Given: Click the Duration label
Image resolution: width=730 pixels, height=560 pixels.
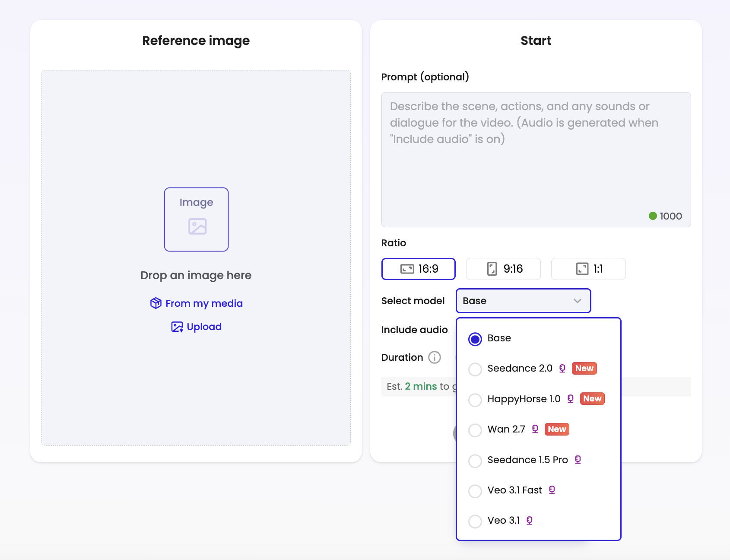Looking at the screenshot, I should point(402,357).
